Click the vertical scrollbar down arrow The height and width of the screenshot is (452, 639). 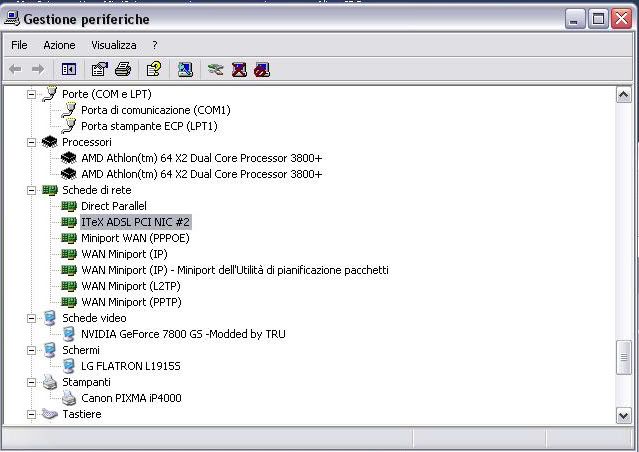click(x=624, y=414)
